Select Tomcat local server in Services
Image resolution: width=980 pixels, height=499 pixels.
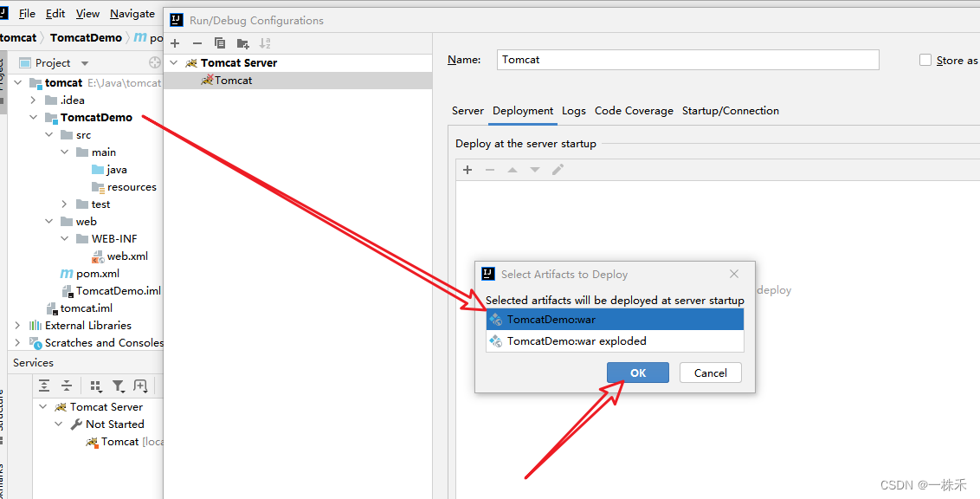click(125, 442)
